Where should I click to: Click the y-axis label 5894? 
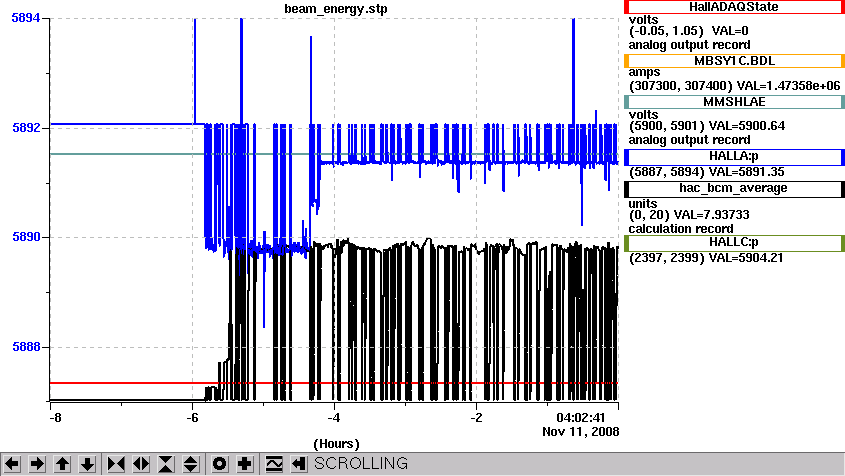pos(26,18)
